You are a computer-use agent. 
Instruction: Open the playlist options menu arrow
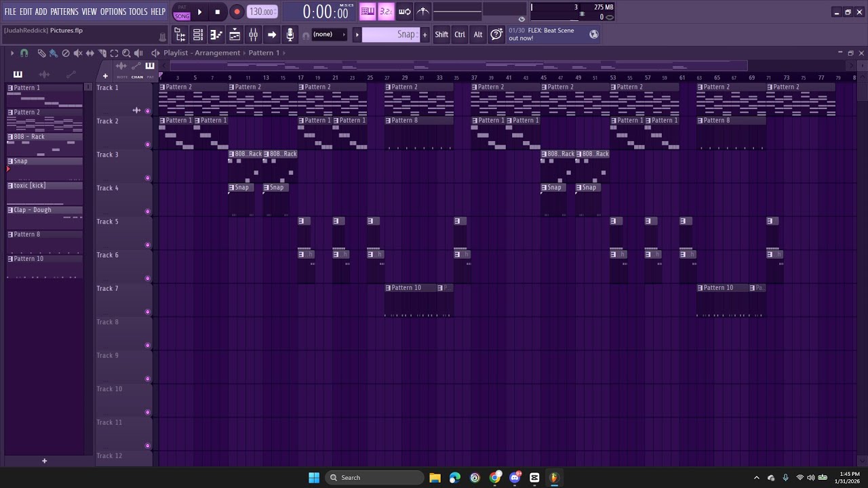[12, 53]
